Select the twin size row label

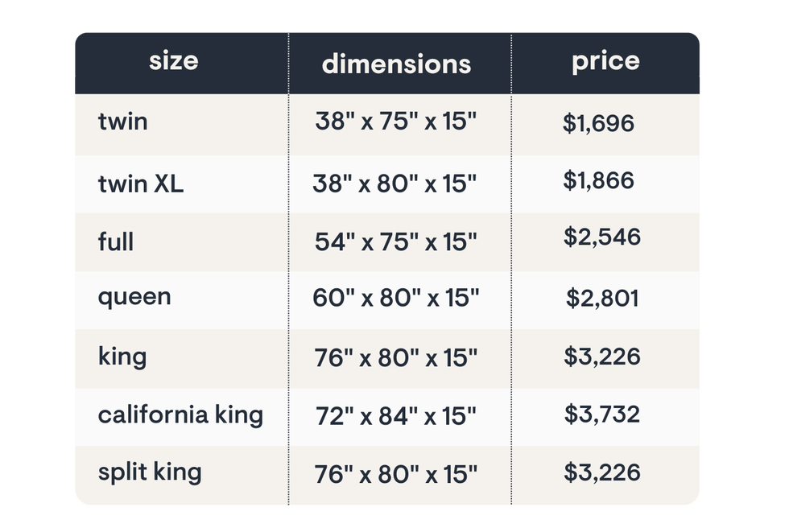pos(122,122)
